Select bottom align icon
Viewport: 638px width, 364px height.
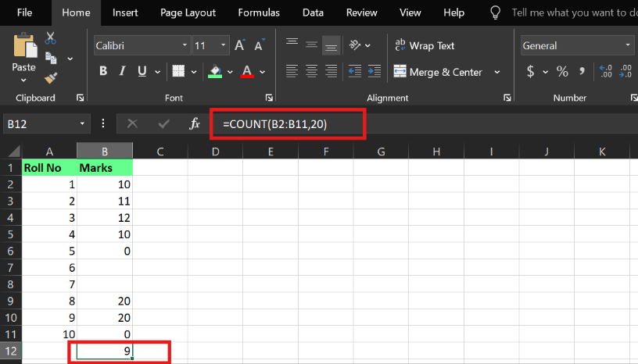[332, 45]
